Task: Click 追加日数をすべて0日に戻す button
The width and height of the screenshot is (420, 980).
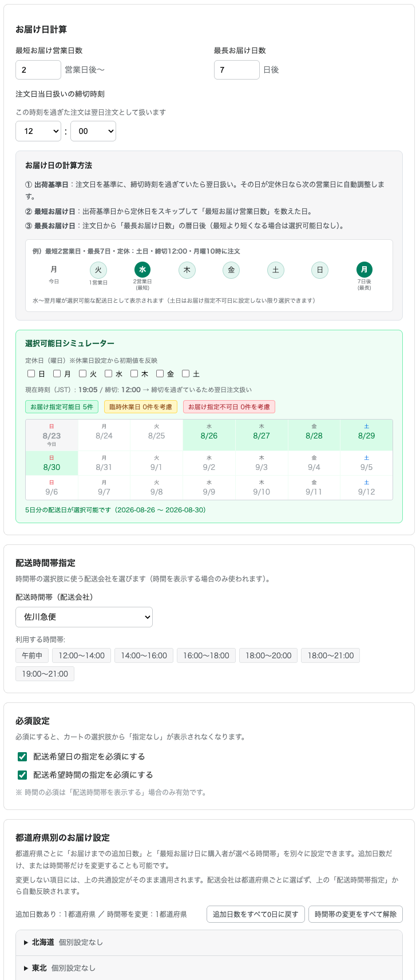Action: click(x=256, y=914)
